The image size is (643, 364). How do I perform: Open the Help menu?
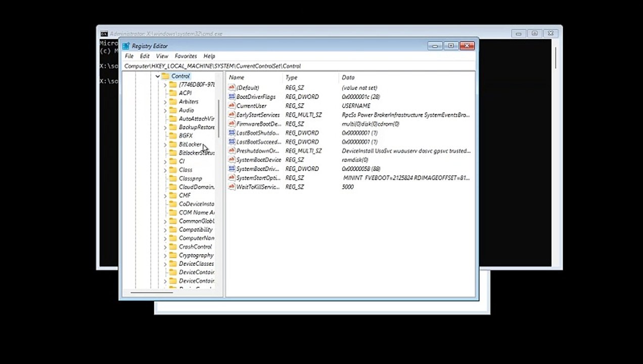coord(209,56)
